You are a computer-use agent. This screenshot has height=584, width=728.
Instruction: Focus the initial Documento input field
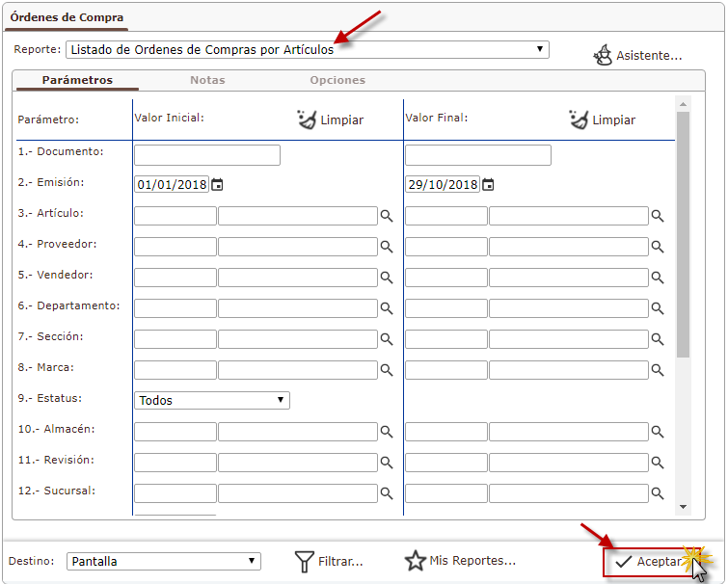click(x=207, y=155)
